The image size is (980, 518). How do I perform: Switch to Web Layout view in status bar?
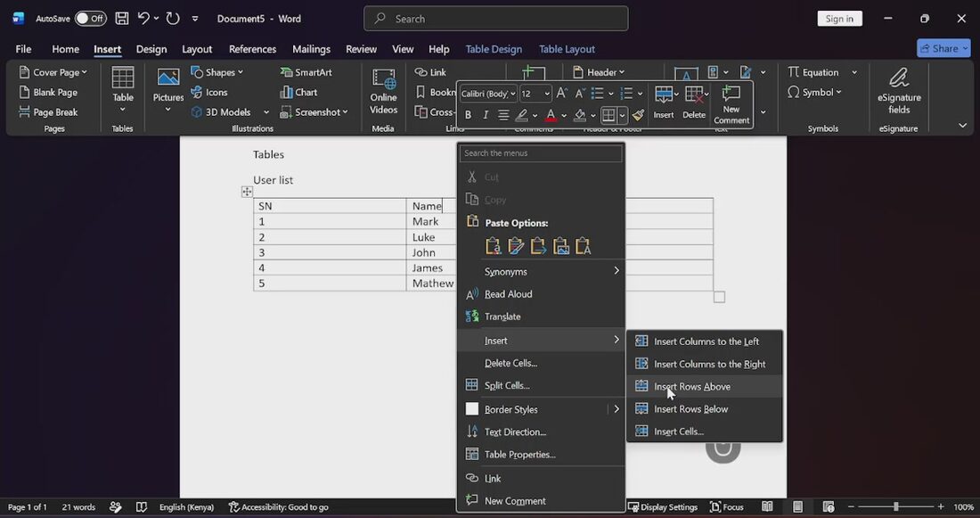pyautogui.click(x=829, y=506)
